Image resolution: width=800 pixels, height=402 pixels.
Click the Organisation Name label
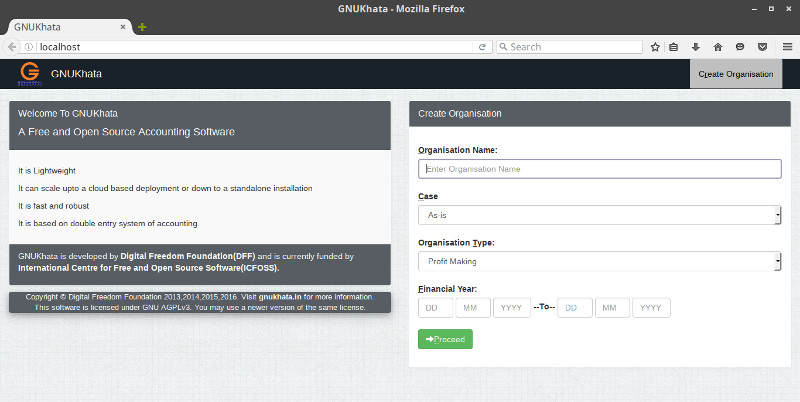458,150
